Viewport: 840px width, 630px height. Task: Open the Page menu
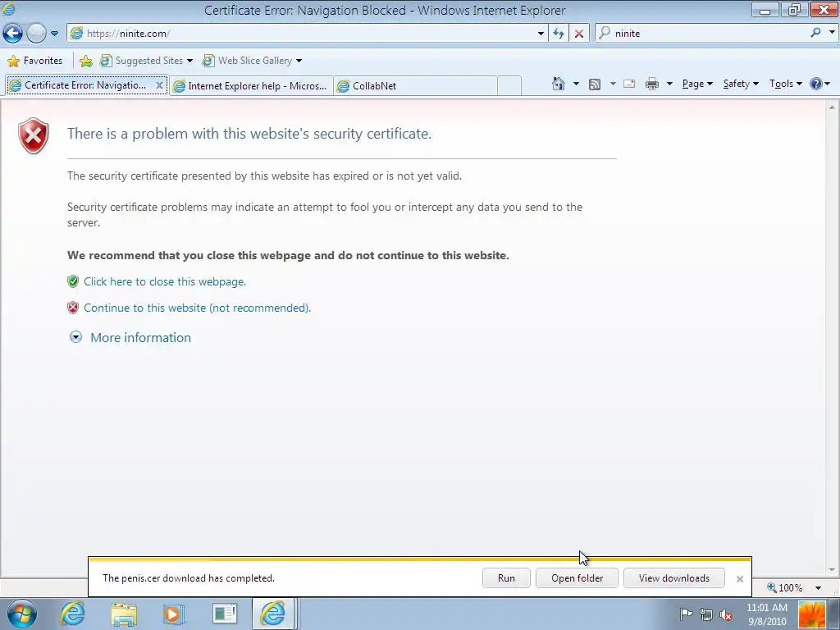[697, 84]
